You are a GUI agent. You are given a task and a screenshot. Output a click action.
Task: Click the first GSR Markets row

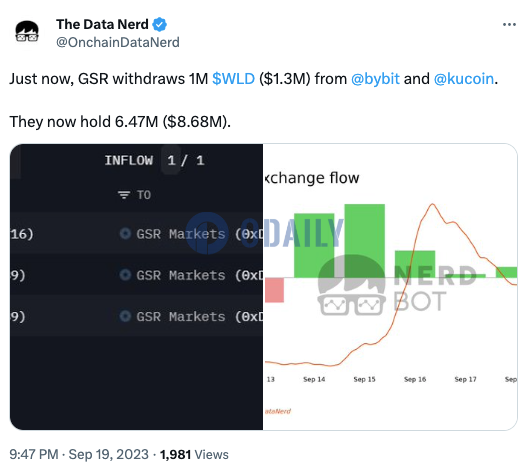(136, 234)
